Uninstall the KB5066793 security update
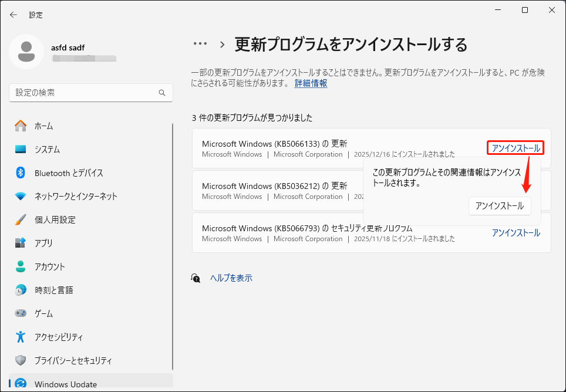566x392 pixels. tap(515, 232)
